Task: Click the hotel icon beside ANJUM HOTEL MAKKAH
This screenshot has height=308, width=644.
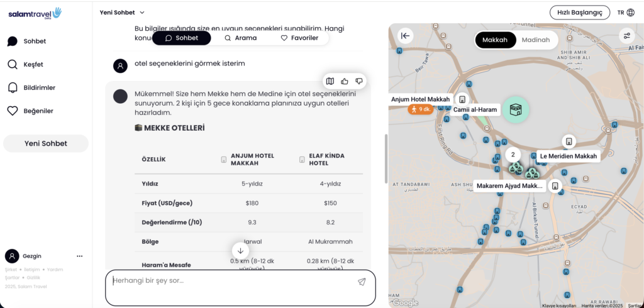Action: point(224,159)
